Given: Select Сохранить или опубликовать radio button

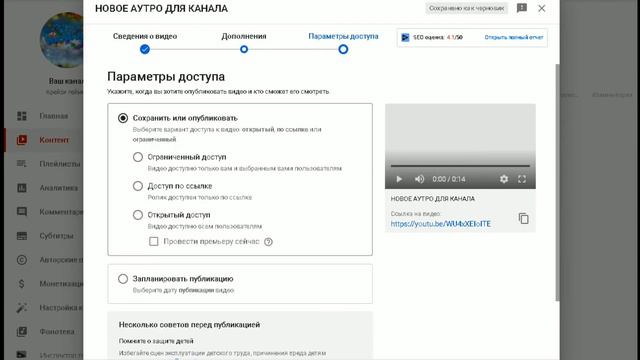Looking at the screenshot, I should click(x=123, y=118).
